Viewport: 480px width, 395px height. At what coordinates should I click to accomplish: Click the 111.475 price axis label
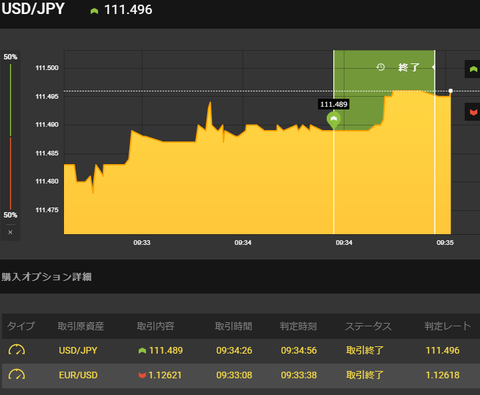pos(47,210)
